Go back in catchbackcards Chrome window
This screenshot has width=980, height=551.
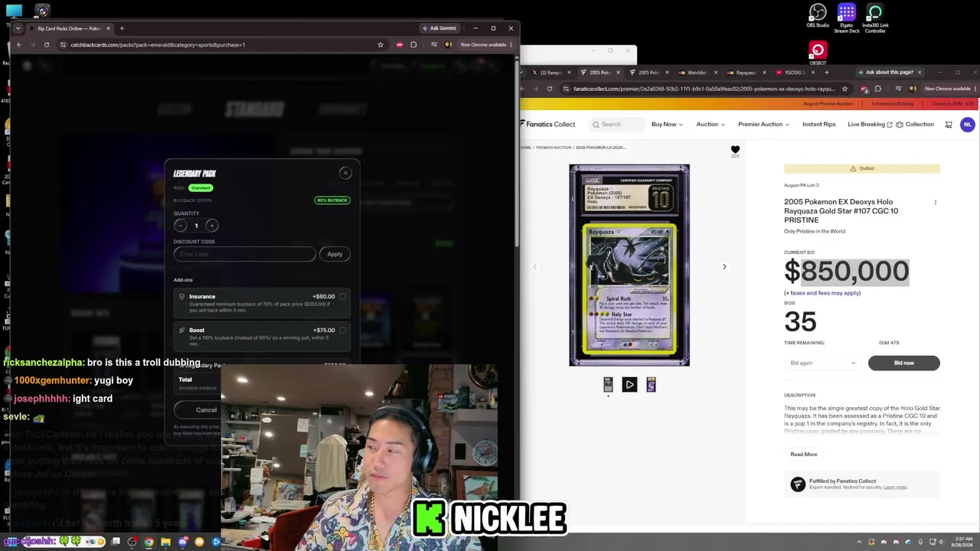(x=19, y=44)
